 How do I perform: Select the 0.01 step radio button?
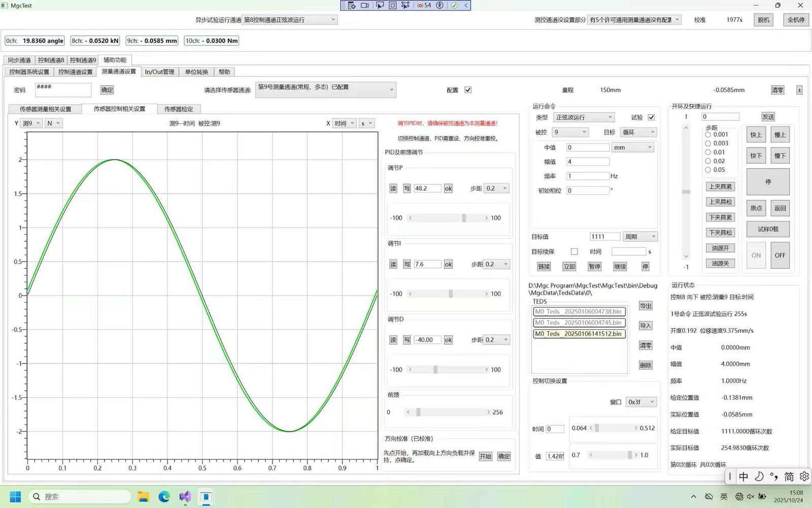[x=708, y=152]
